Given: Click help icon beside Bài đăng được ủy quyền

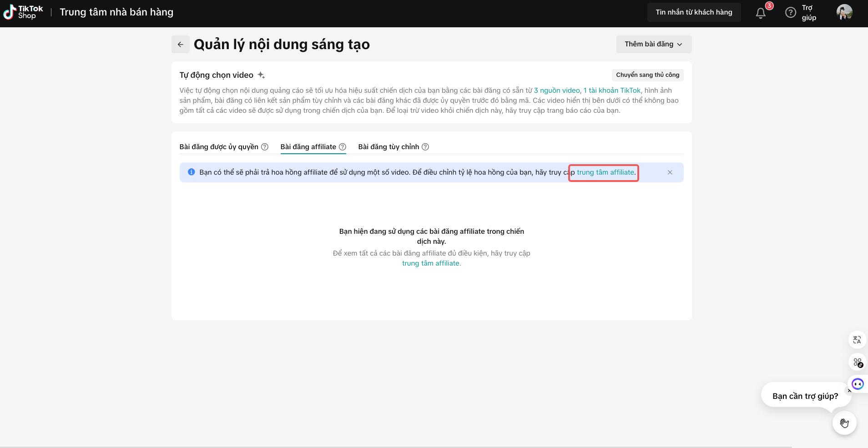Looking at the screenshot, I should (265, 147).
